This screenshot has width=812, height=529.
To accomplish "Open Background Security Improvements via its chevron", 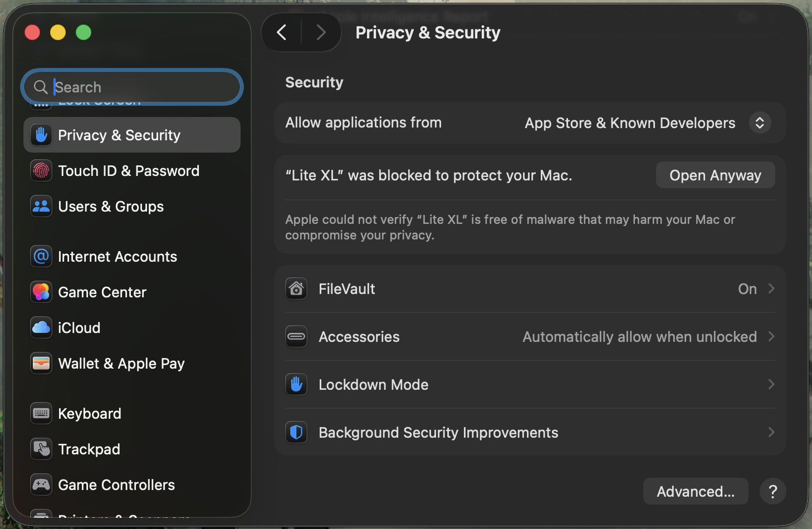I will (771, 432).
